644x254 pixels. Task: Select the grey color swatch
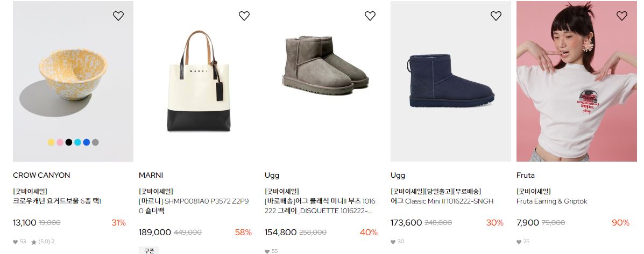95,142
